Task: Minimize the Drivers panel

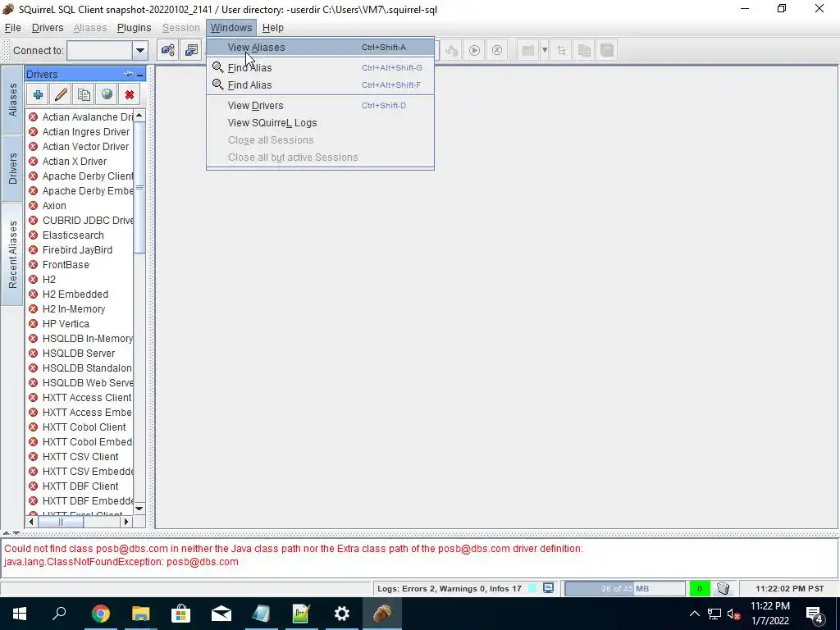Action: [140, 75]
